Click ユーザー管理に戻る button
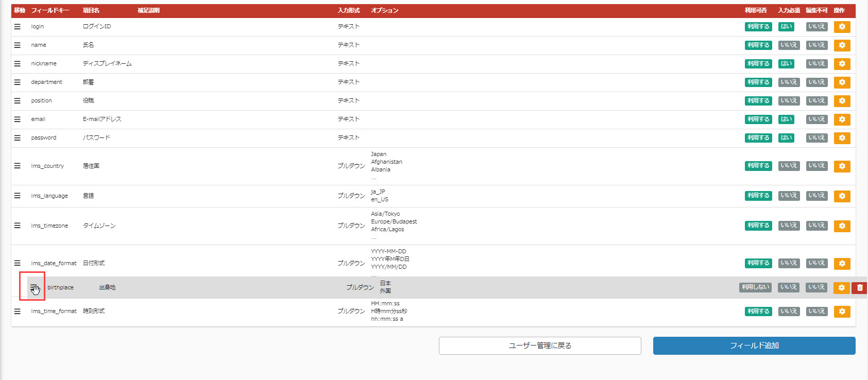 (540, 346)
